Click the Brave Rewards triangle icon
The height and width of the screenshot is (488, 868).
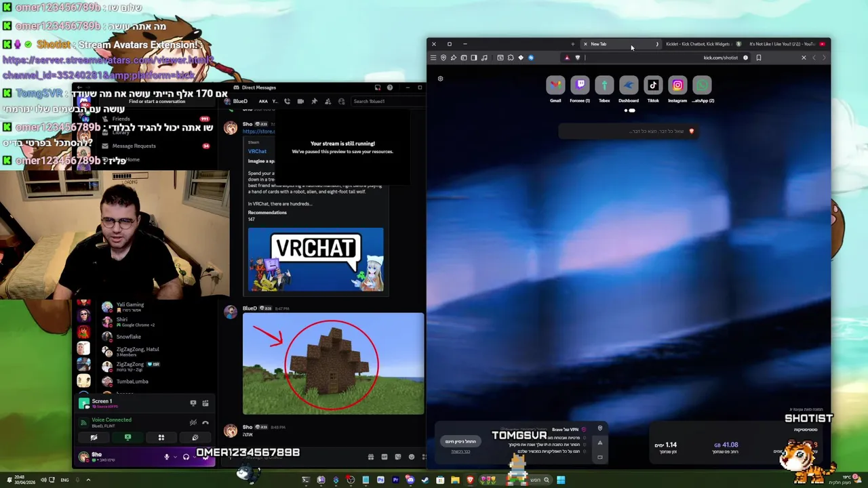567,58
